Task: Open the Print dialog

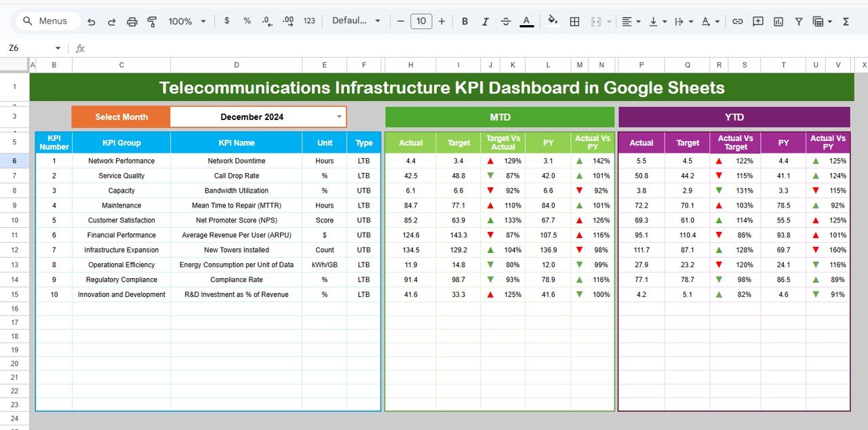Action: point(132,21)
